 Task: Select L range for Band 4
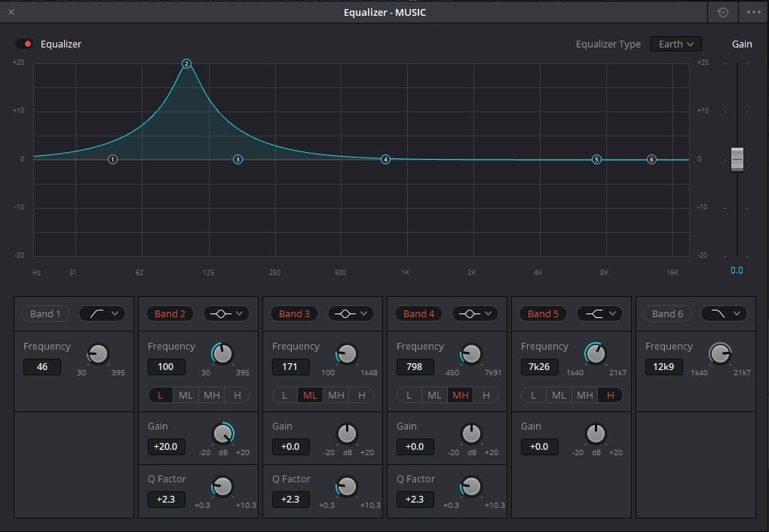click(409, 395)
